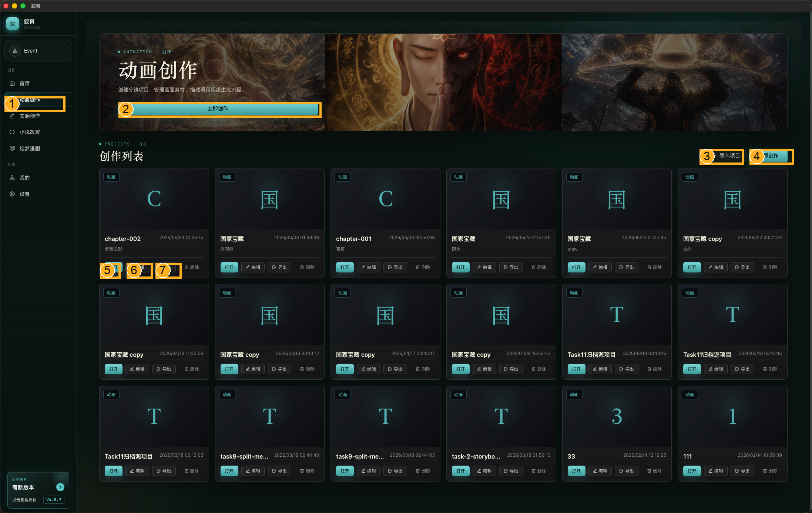812x513 pixels.
Task: Click the chapter-002 card thumbnail
Action: click(x=154, y=199)
